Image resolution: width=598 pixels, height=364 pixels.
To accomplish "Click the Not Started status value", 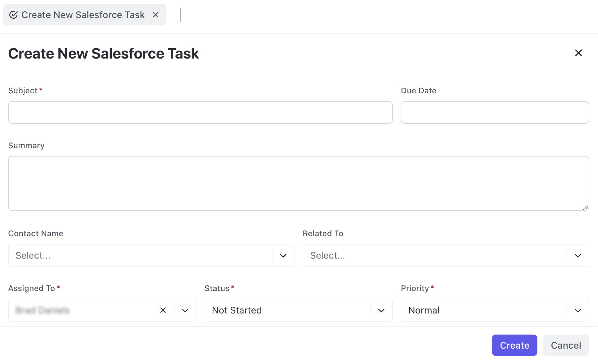I will point(237,310).
